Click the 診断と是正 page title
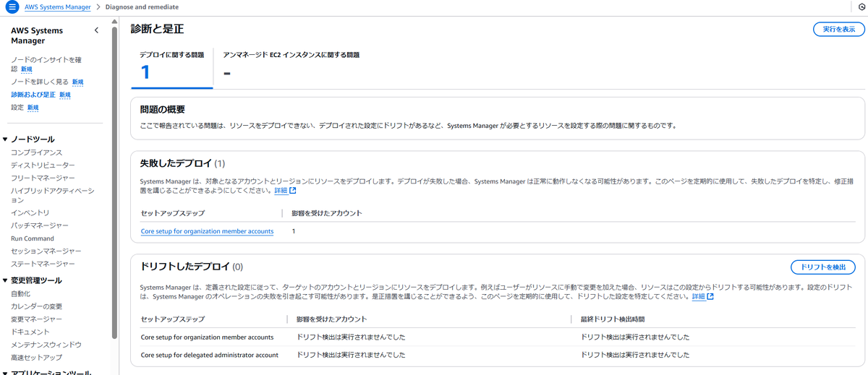 point(157,29)
